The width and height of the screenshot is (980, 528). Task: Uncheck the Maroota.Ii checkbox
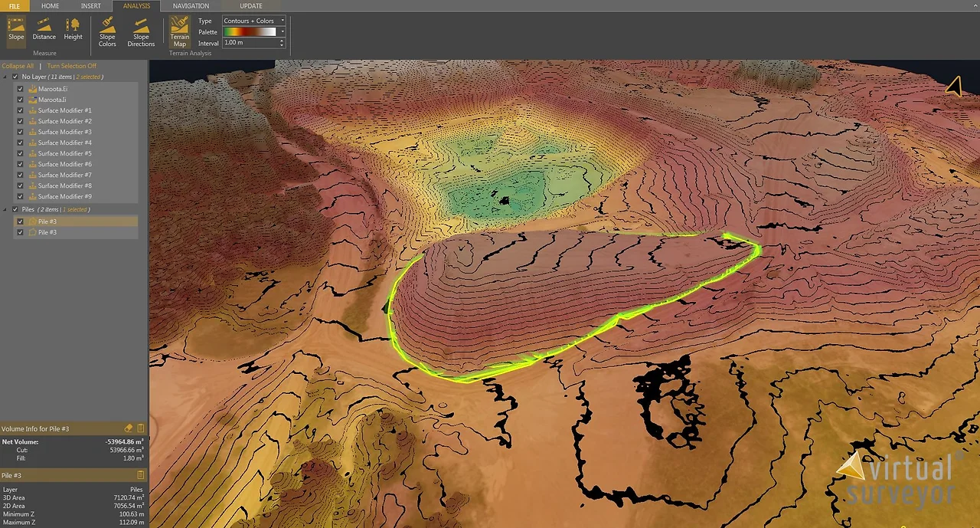pyautogui.click(x=21, y=100)
